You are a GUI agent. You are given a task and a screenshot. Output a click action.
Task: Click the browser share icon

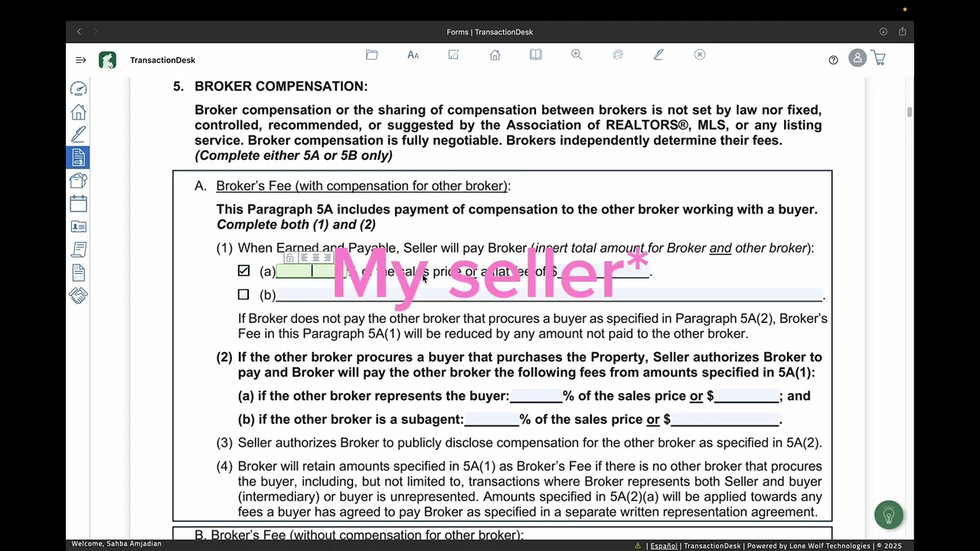click(x=903, y=31)
